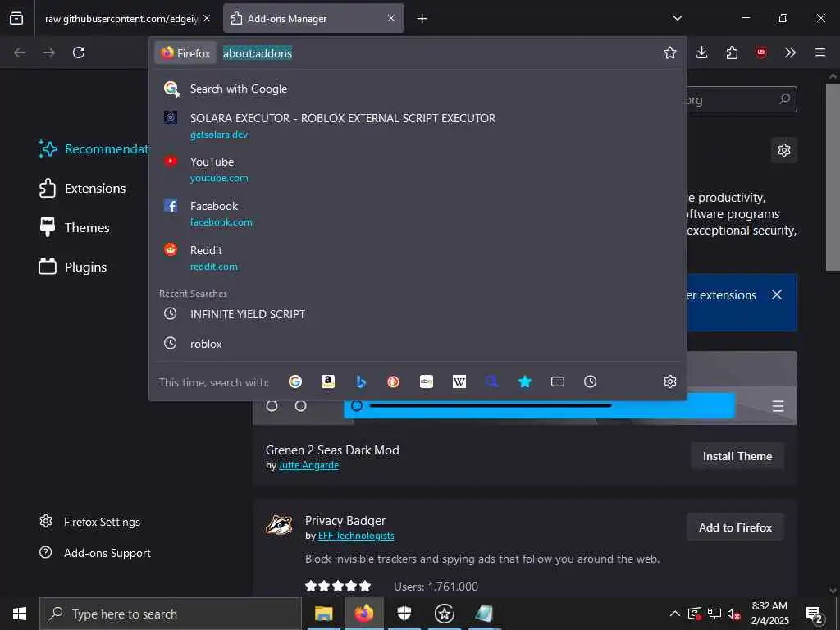Open Extensions category in sidebar
840x630 pixels.
(83, 188)
